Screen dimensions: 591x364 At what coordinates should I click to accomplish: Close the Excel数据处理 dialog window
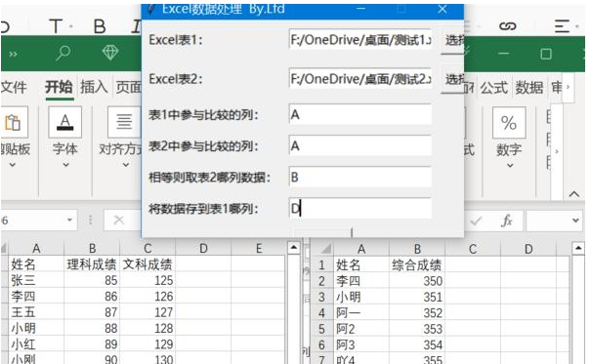(443, 9)
